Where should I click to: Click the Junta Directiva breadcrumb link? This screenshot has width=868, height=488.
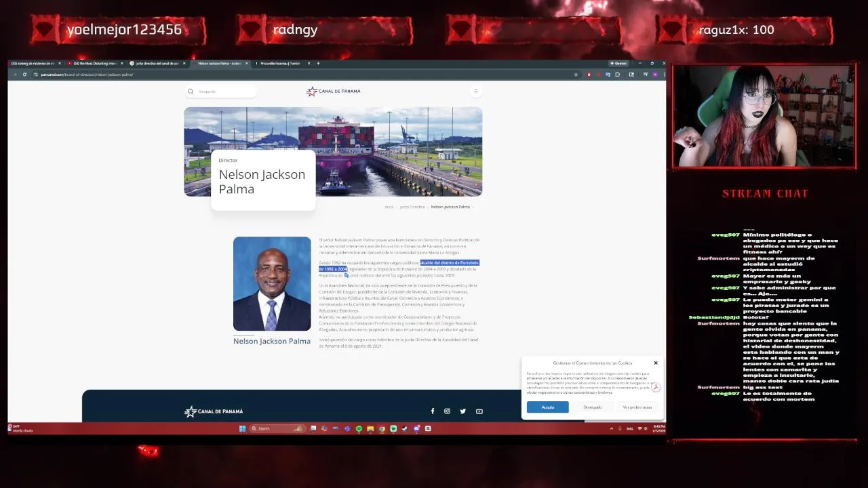(x=412, y=207)
